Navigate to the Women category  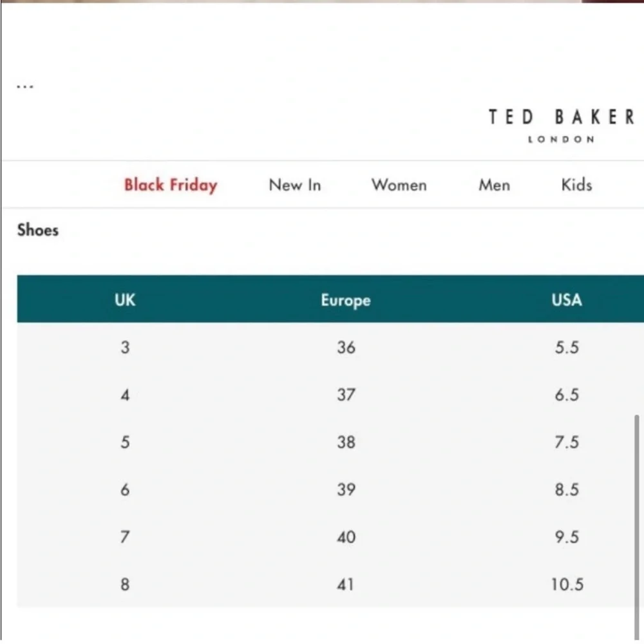coord(398,185)
